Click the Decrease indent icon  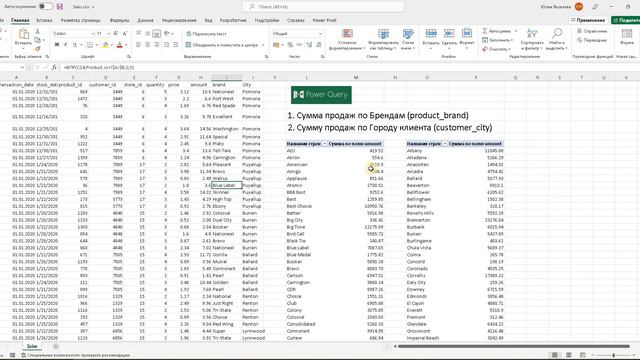click(x=167, y=45)
